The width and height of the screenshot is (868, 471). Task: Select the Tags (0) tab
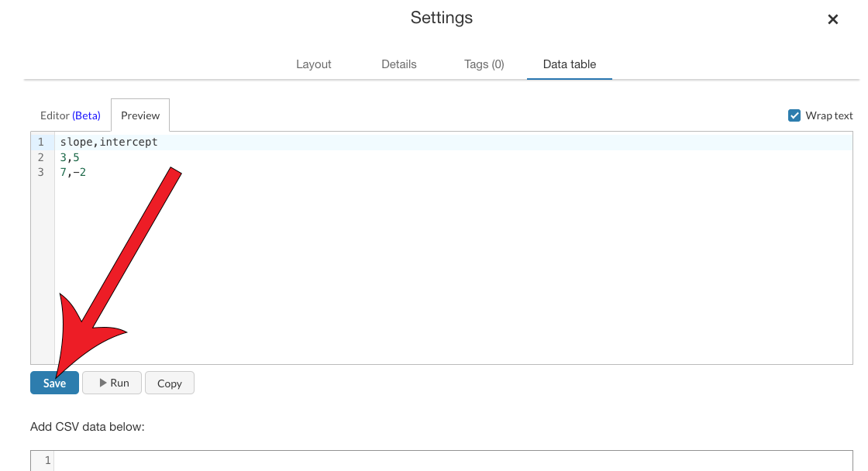coord(484,64)
